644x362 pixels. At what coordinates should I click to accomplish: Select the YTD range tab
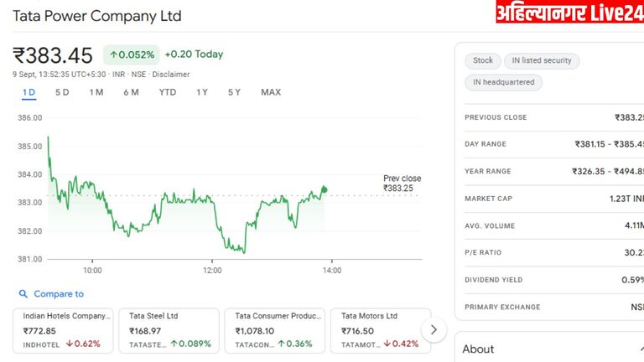pos(168,92)
